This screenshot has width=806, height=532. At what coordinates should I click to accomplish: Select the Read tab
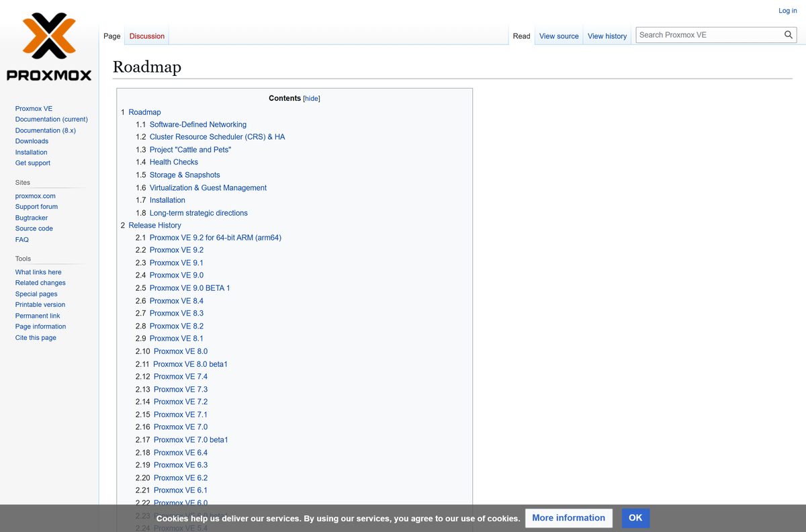tap(521, 36)
